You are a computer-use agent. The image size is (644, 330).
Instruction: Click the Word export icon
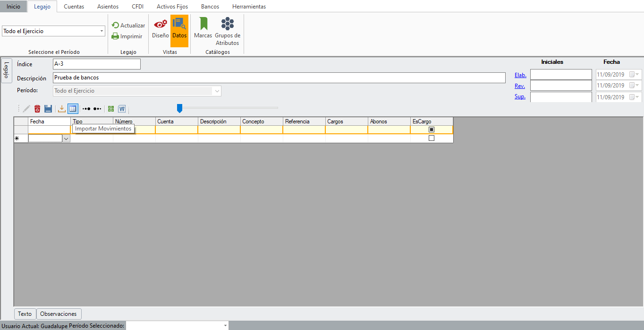point(122,109)
